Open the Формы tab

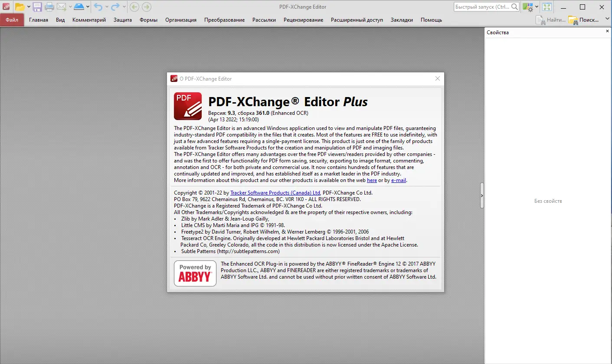tap(149, 20)
